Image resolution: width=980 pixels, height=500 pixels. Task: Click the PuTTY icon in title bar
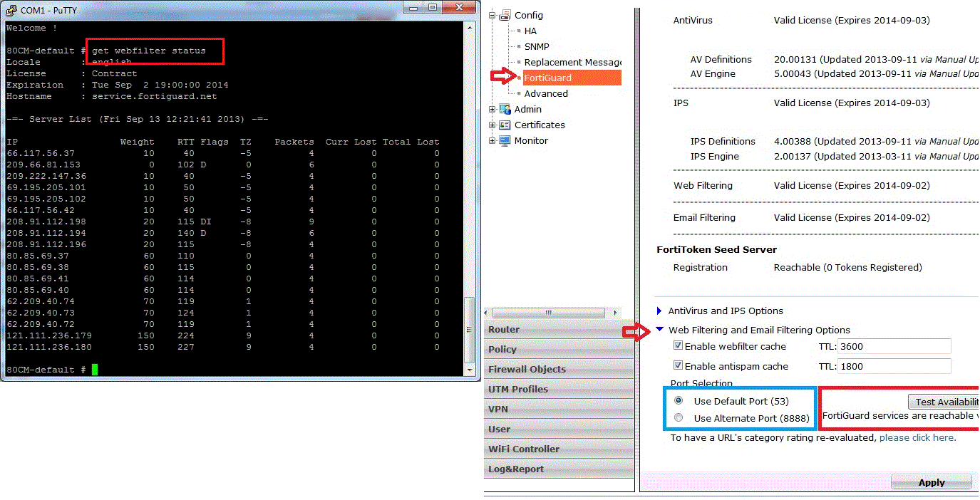pyautogui.click(x=11, y=10)
